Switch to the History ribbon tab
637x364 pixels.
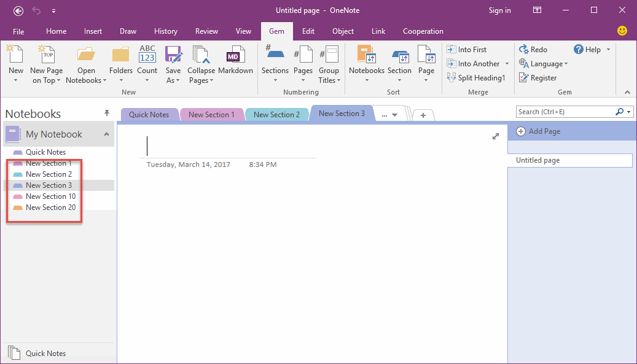click(166, 31)
